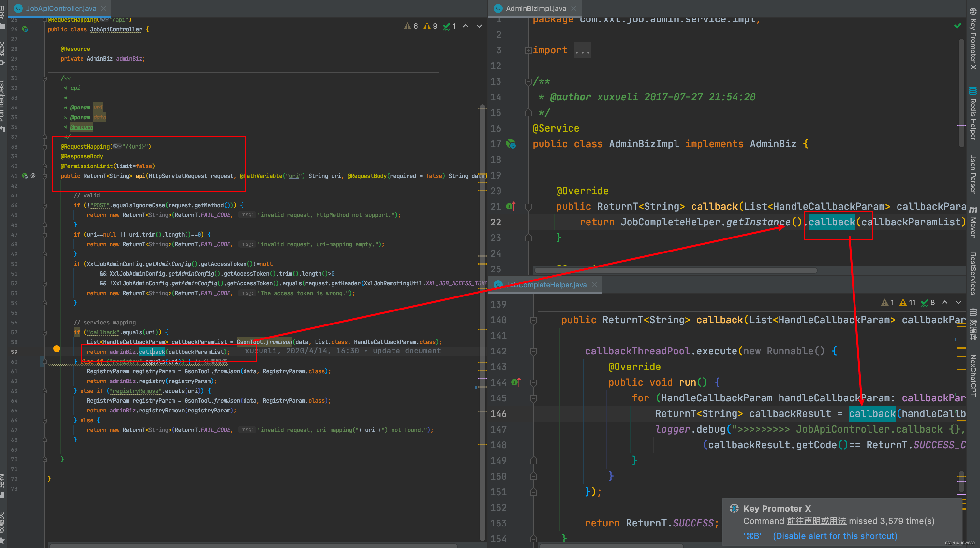Screen dimensions: 980x548
Task: Go to next highlighted error in JobCompleteHelper
Action: click(959, 302)
